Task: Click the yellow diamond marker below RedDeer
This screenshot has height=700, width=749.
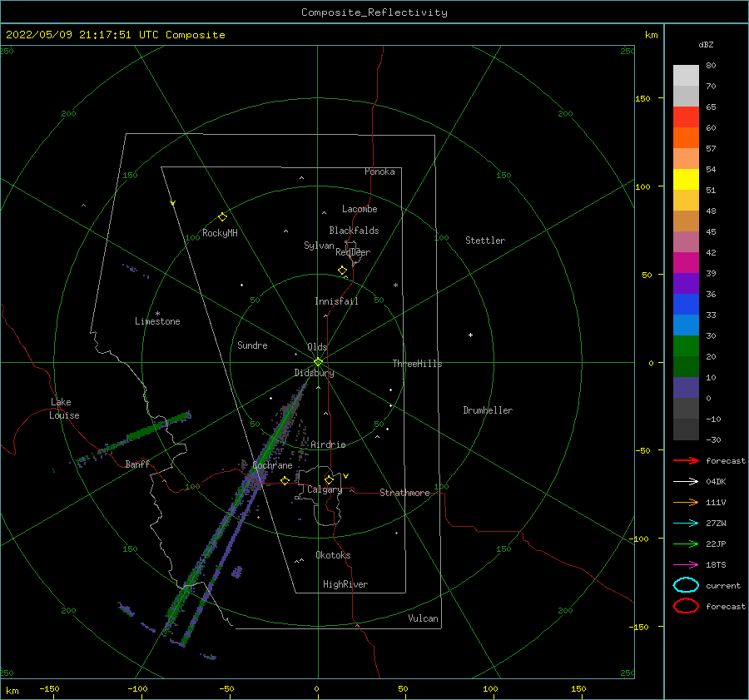Action: pos(342,271)
